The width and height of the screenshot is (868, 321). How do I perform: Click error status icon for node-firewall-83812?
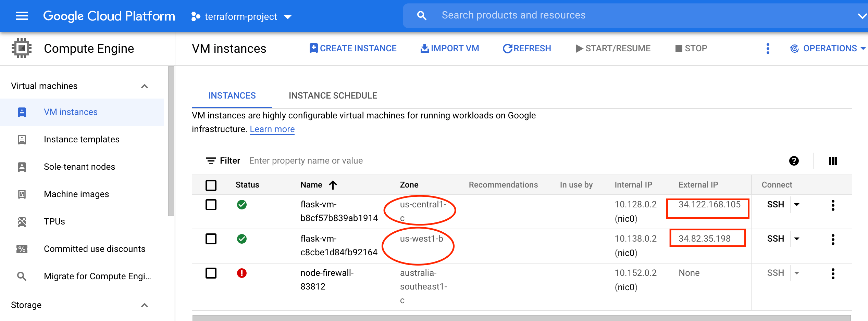pos(242,273)
